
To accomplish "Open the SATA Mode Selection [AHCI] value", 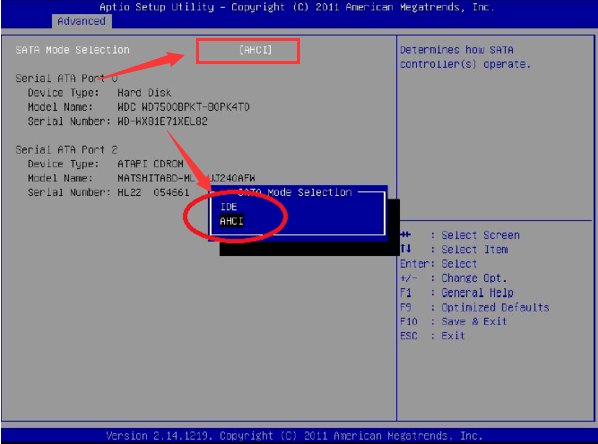I will 256,50.
